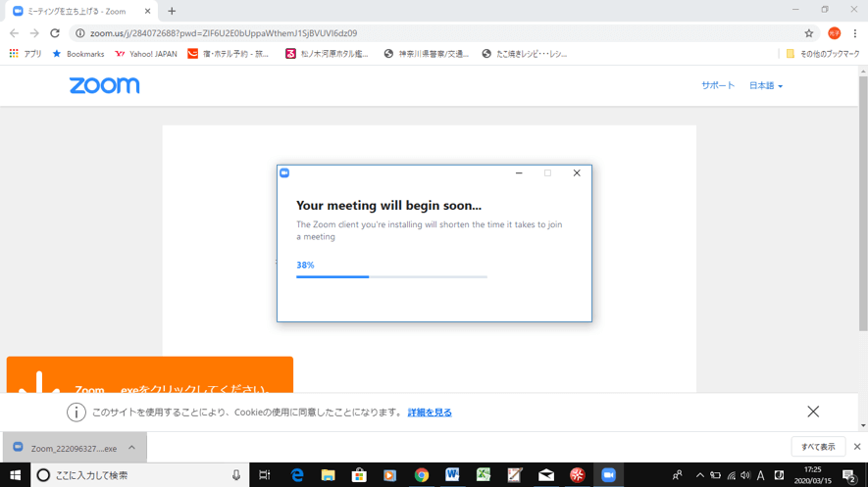Launch Microsoft Edge from the taskbar

297,475
